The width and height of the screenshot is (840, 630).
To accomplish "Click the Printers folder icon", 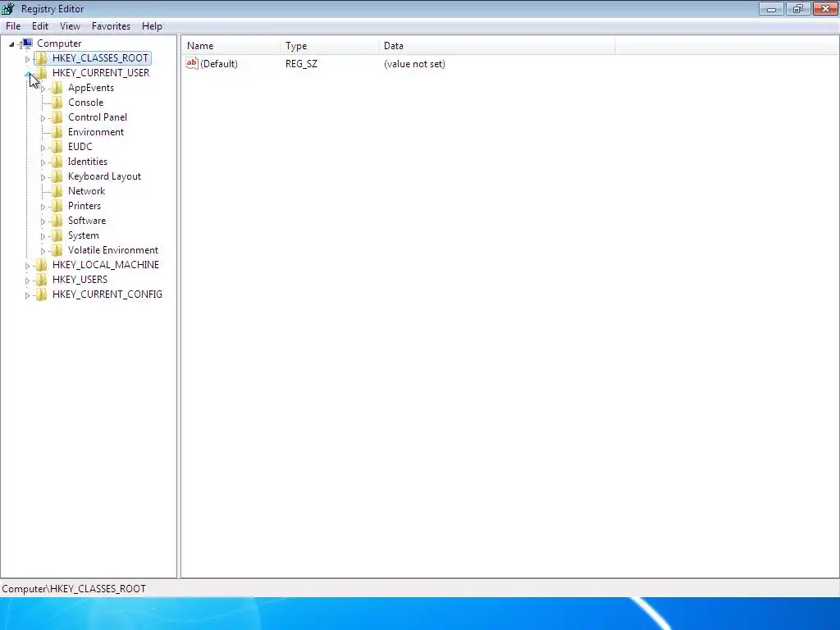I will pos(57,206).
